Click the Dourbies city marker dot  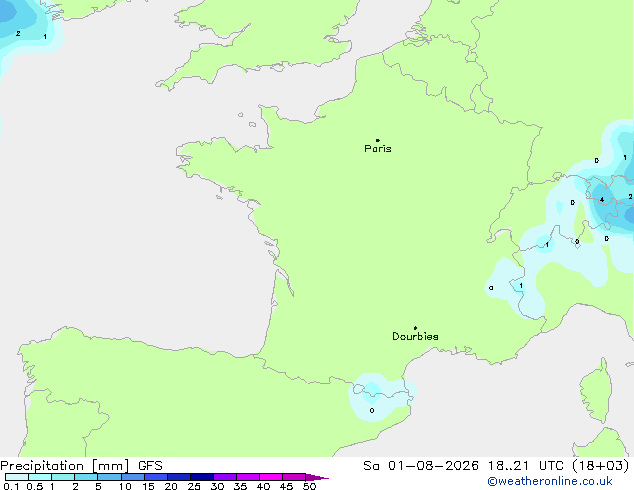[415, 328]
